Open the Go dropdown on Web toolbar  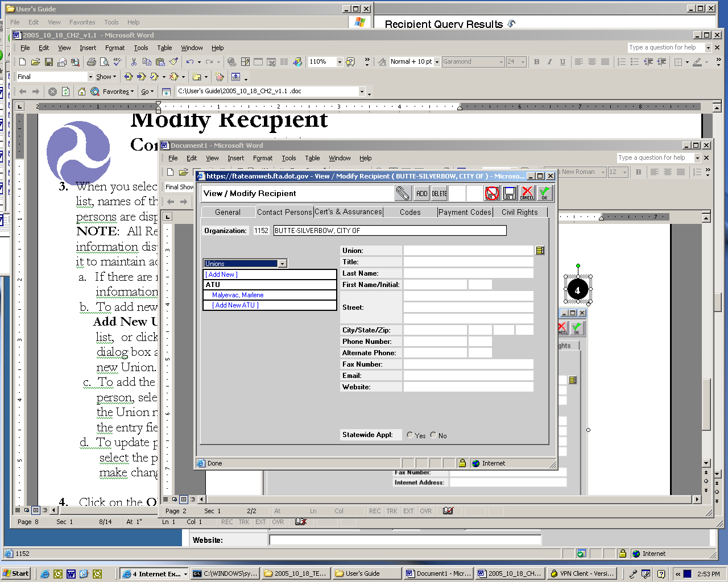(x=147, y=92)
